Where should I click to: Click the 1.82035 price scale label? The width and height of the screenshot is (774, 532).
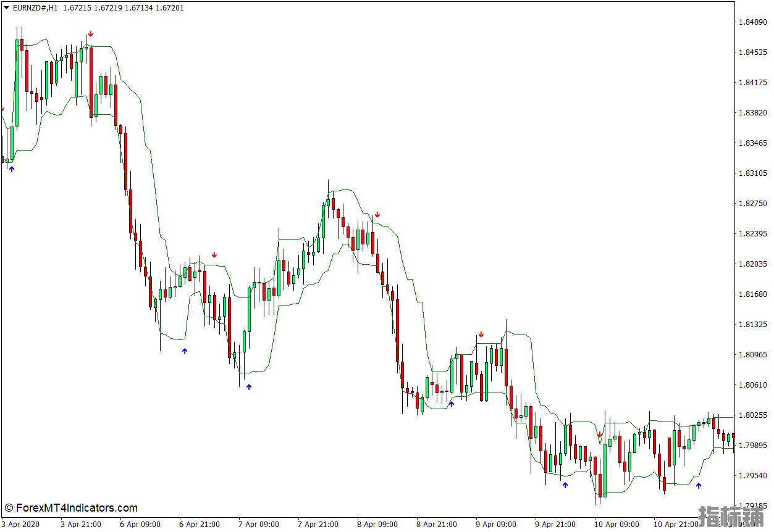[x=753, y=264]
